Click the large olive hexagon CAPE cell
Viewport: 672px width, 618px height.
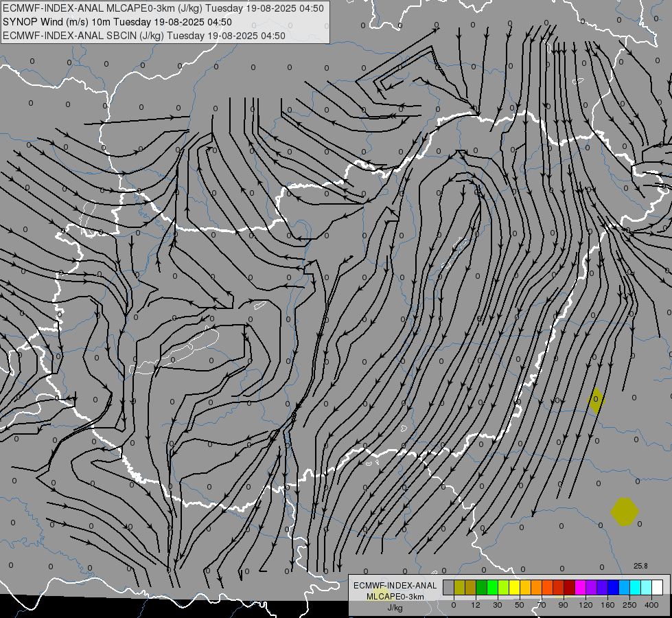[x=625, y=512]
